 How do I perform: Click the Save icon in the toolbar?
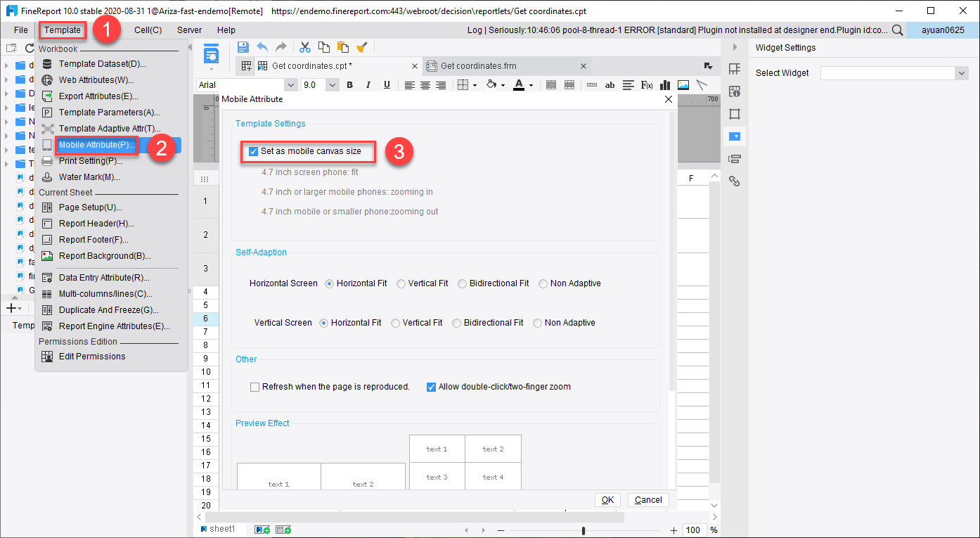[x=243, y=47]
